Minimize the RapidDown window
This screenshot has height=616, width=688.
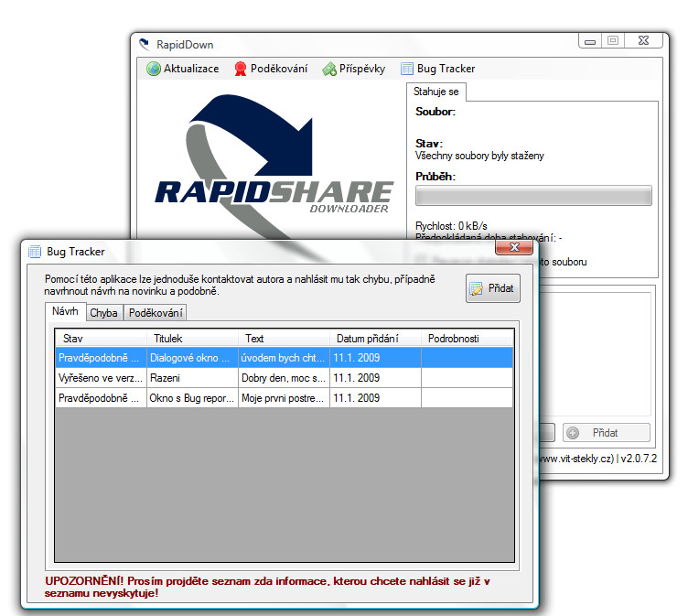(590, 41)
